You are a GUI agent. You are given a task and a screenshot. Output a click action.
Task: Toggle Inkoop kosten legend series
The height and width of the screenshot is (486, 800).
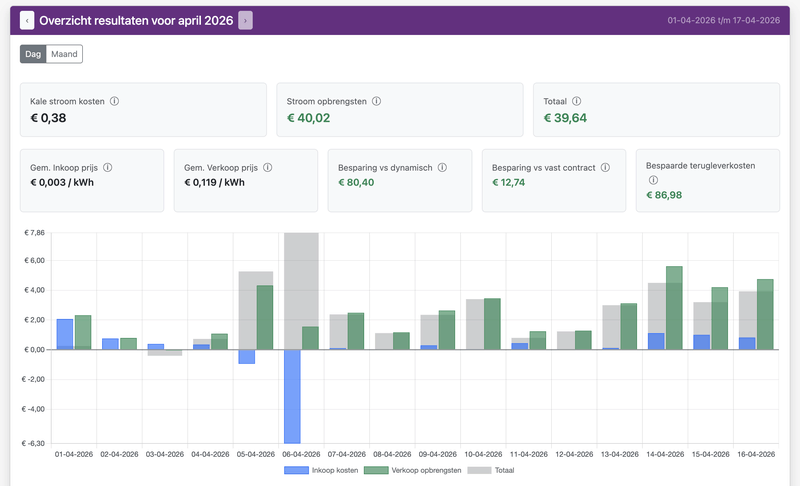pos(321,470)
